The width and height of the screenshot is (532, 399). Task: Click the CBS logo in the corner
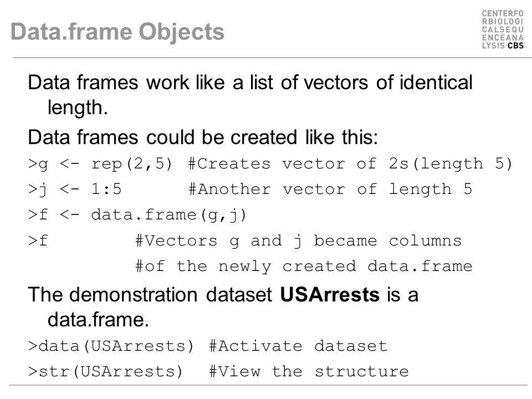[503, 29]
